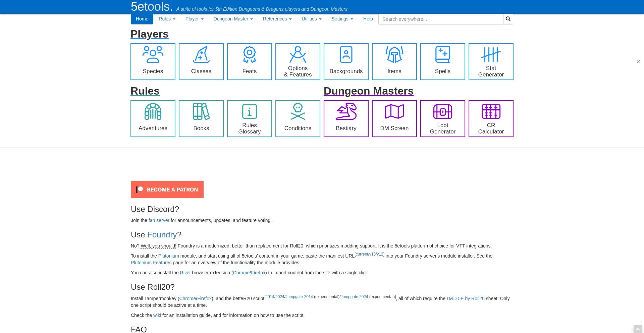Click the Conditions skull icon
This screenshot has width=644, height=333.
click(298, 112)
